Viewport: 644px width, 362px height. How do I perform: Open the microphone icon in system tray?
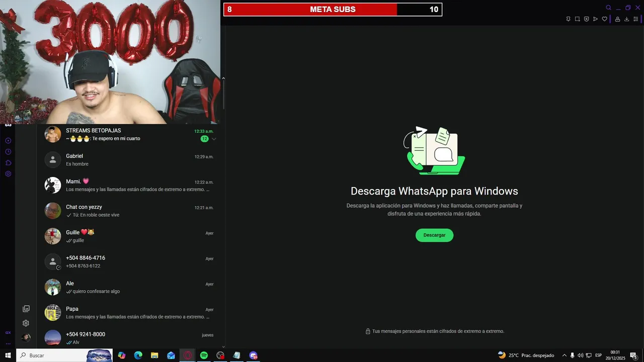click(572, 355)
